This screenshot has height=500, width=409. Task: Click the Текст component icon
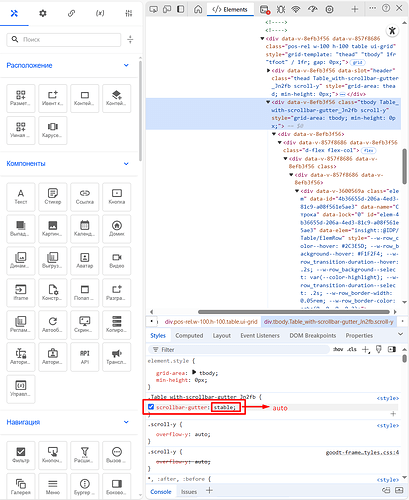tap(21, 197)
